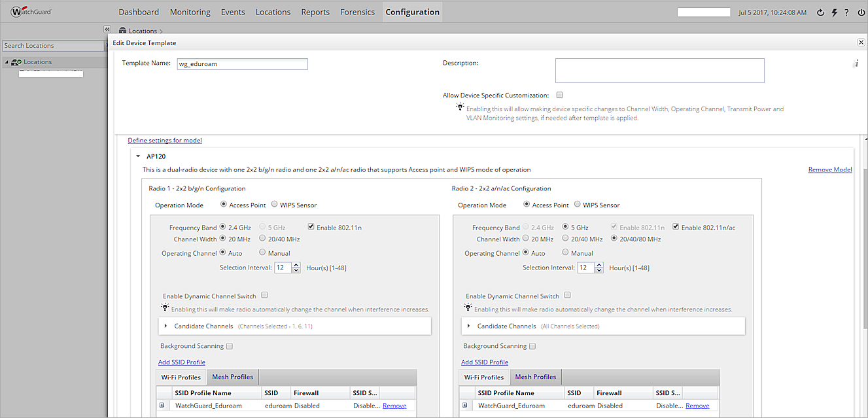This screenshot has width=868, height=418.
Task: Collapse the Locations tree node
Action: click(7, 62)
